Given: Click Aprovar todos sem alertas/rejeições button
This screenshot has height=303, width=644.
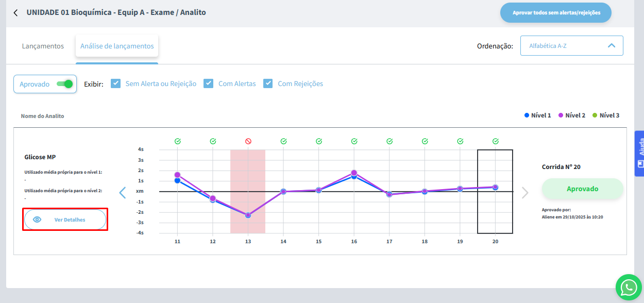Looking at the screenshot, I should coord(555,13).
